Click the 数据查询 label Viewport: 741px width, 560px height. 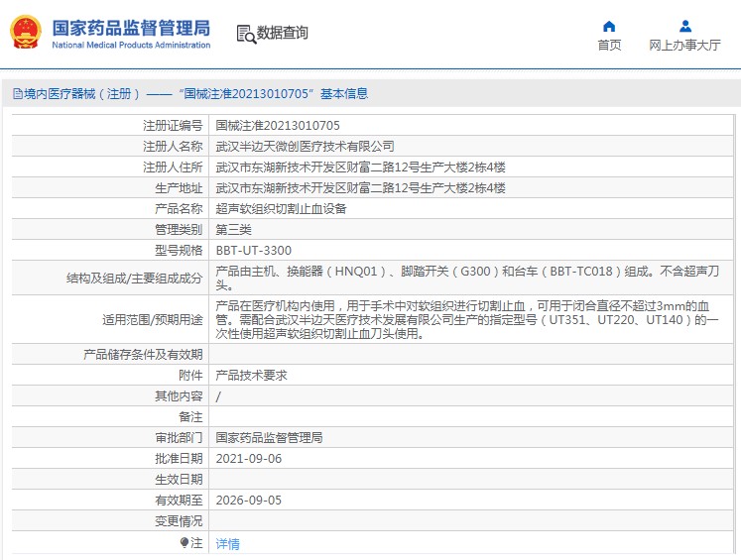[282, 33]
